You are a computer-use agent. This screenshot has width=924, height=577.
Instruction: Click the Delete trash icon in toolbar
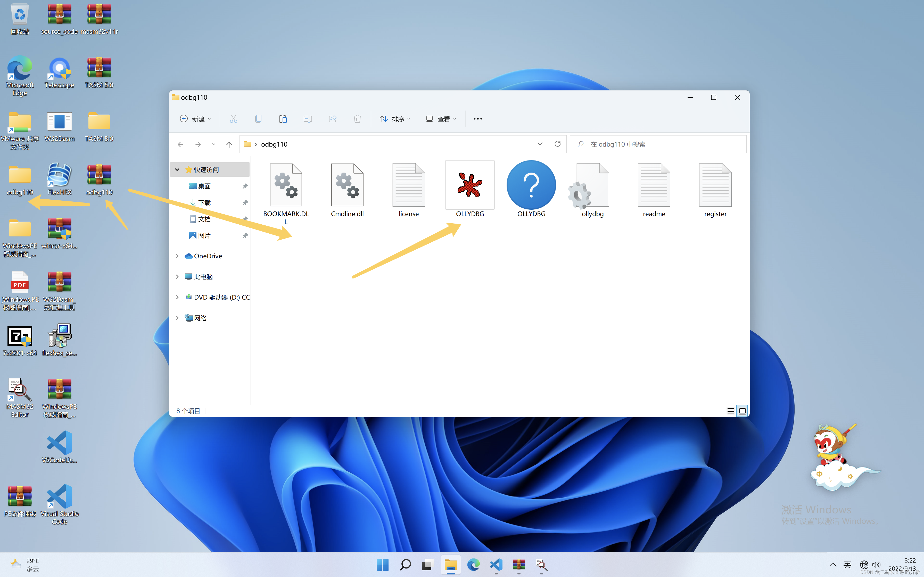[x=357, y=119]
